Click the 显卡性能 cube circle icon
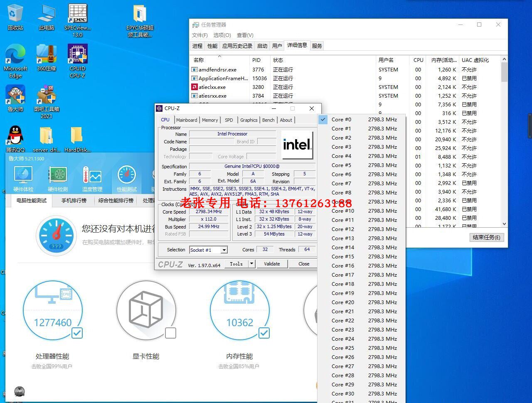The image size is (532, 403). point(146,310)
